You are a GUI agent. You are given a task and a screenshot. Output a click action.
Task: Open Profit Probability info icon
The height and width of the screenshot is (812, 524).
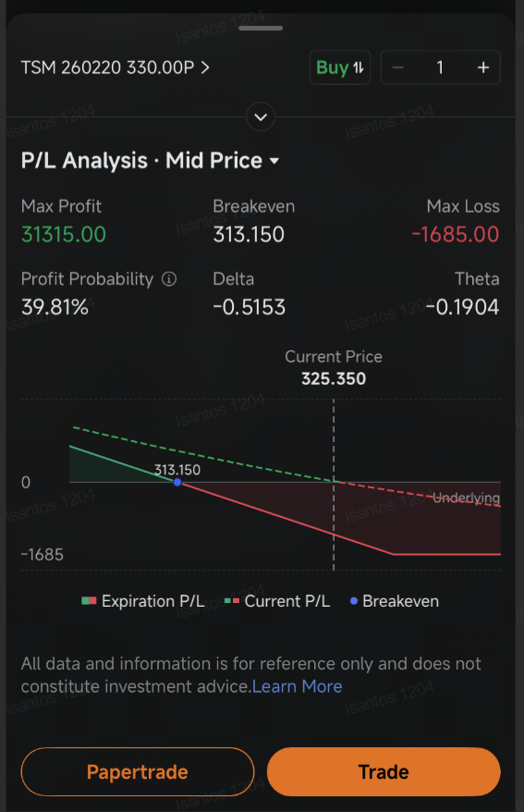(x=169, y=279)
